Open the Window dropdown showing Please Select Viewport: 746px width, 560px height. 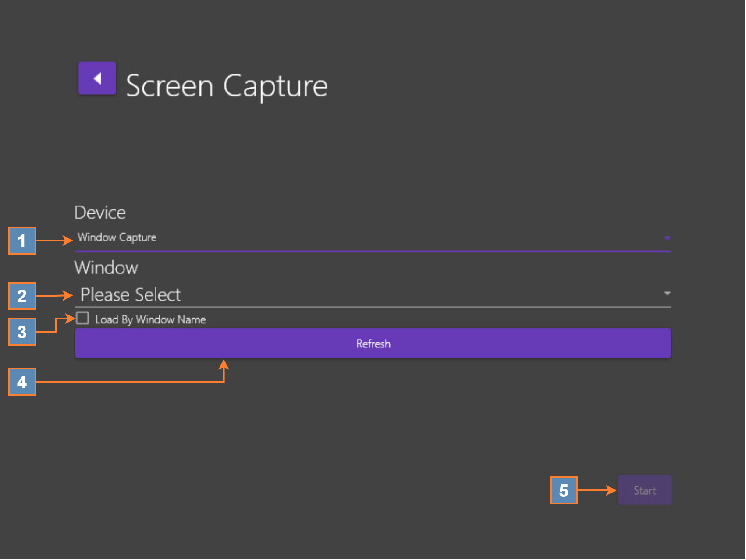click(x=372, y=294)
